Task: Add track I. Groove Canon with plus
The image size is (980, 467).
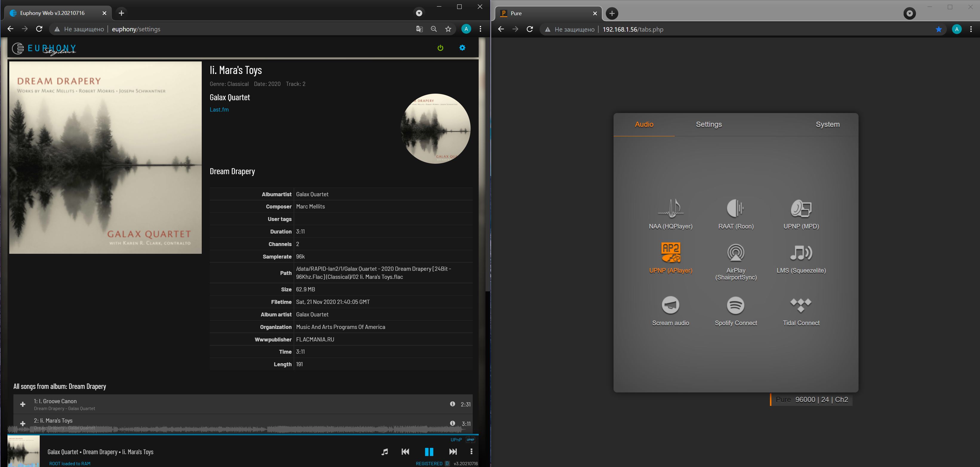Action: coord(23,404)
